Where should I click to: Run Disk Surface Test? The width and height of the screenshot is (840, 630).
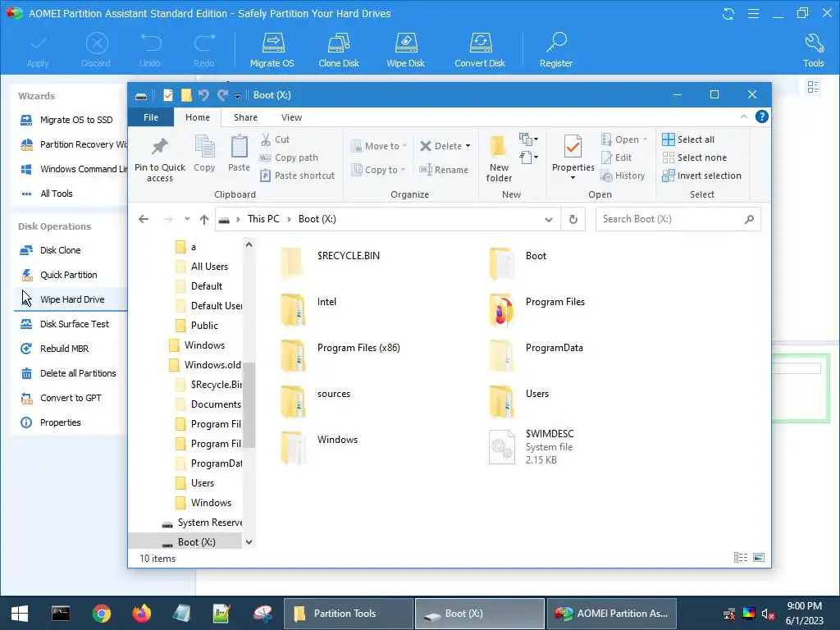point(64,324)
